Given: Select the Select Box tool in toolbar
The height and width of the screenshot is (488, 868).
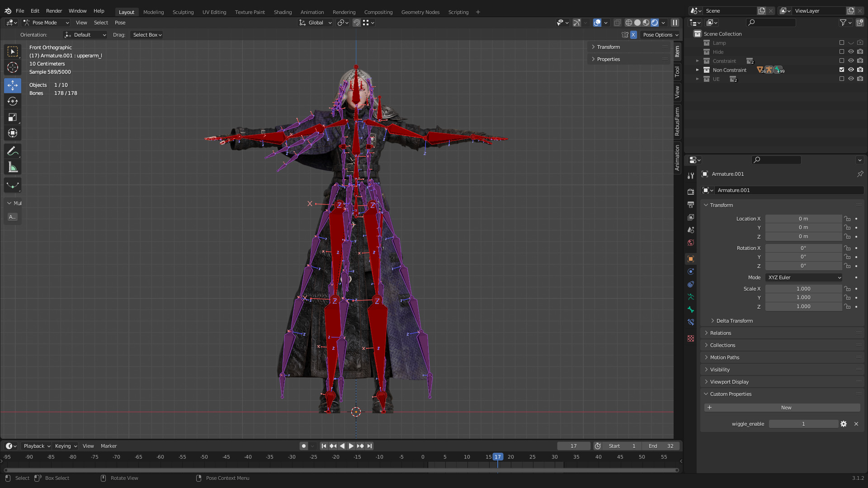Looking at the screenshot, I should pos(13,52).
